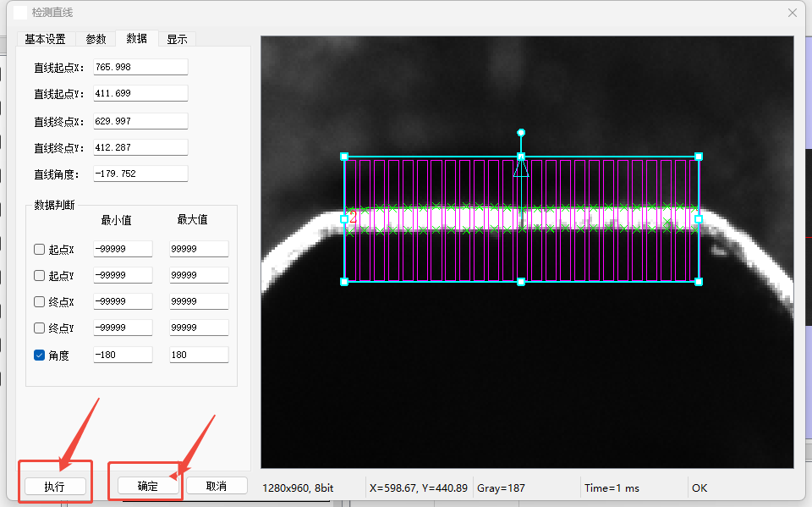Toggle the 终点Y judgment checkbox
Image resolution: width=812 pixels, height=507 pixels.
click(x=39, y=328)
